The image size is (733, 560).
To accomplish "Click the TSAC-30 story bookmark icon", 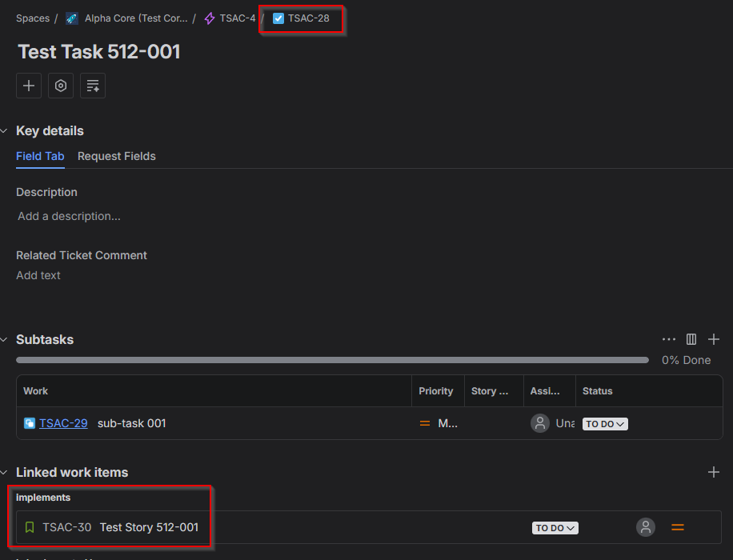I will point(30,527).
